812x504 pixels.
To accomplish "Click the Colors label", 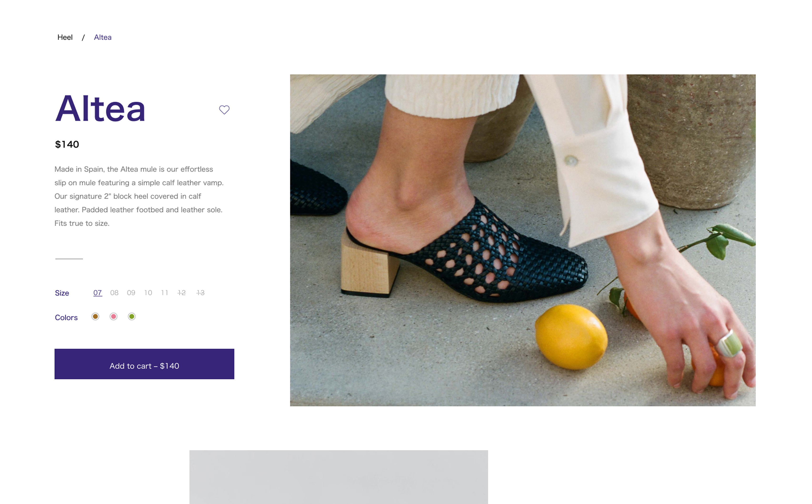I will click(x=66, y=317).
